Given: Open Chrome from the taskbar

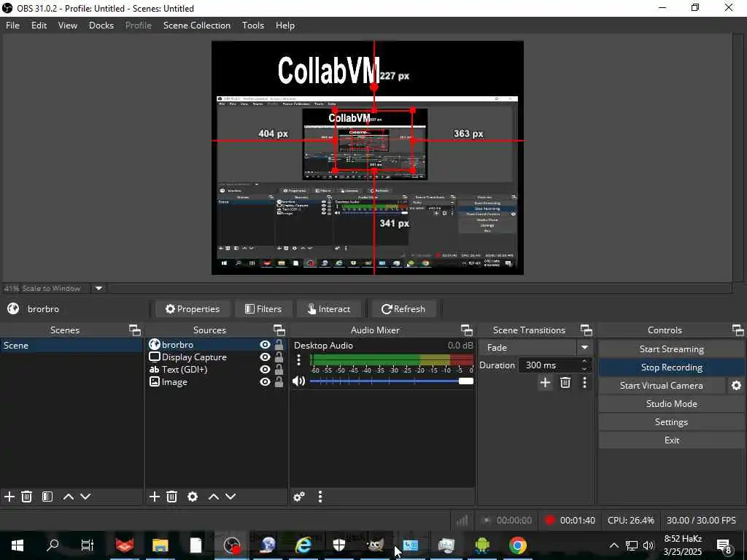Looking at the screenshot, I should 518,545.
